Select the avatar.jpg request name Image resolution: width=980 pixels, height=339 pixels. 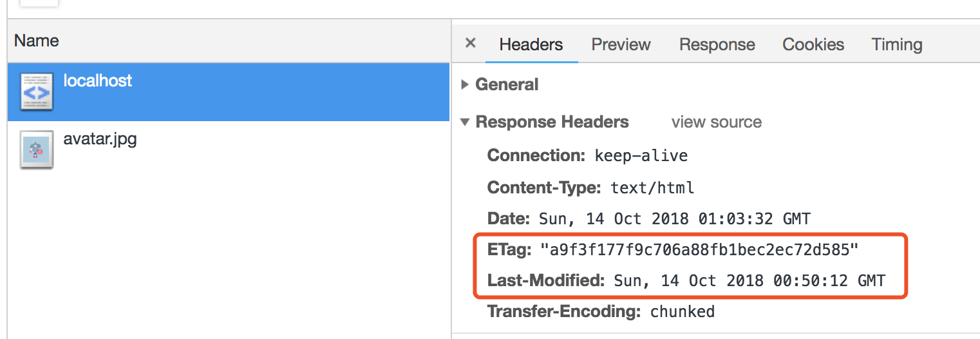100,139
